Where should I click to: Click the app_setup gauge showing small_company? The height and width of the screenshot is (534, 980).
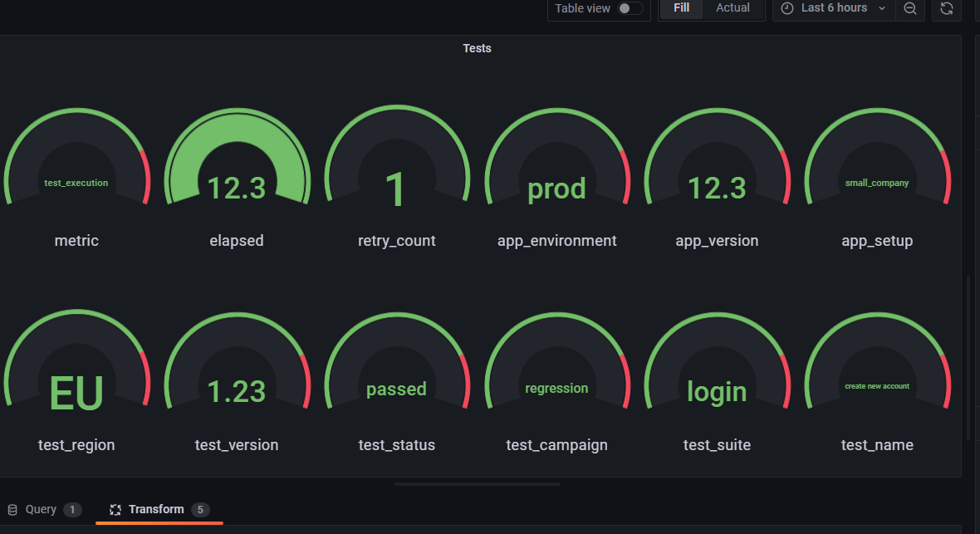(x=878, y=156)
